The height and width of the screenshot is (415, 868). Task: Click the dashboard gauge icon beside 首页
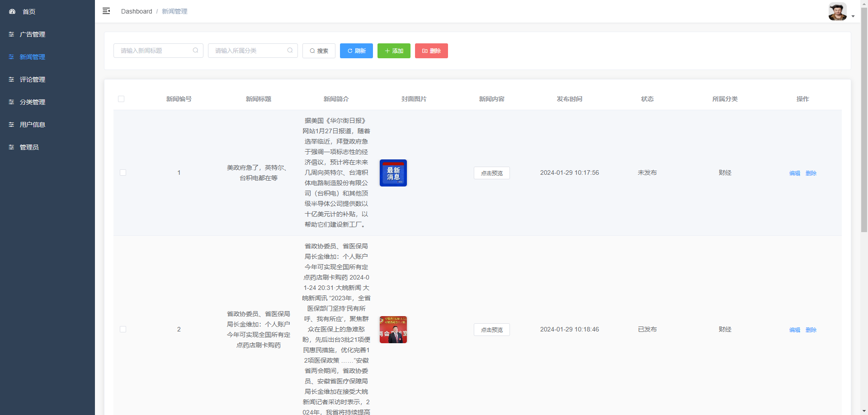click(11, 12)
